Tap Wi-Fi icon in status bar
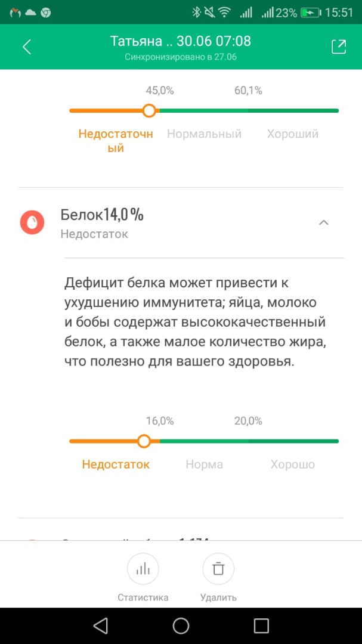The image size is (362, 644). 224,13
